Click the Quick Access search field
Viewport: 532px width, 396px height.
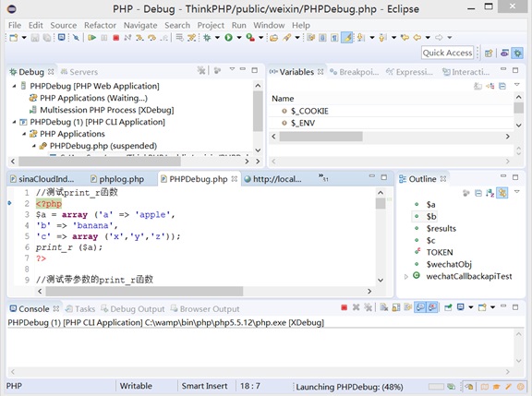448,53
